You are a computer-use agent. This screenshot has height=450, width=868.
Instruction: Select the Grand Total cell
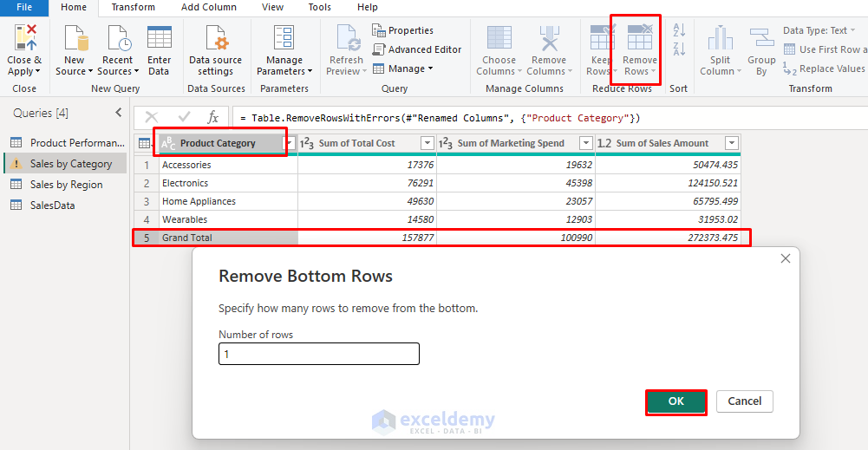click(228, 238)
